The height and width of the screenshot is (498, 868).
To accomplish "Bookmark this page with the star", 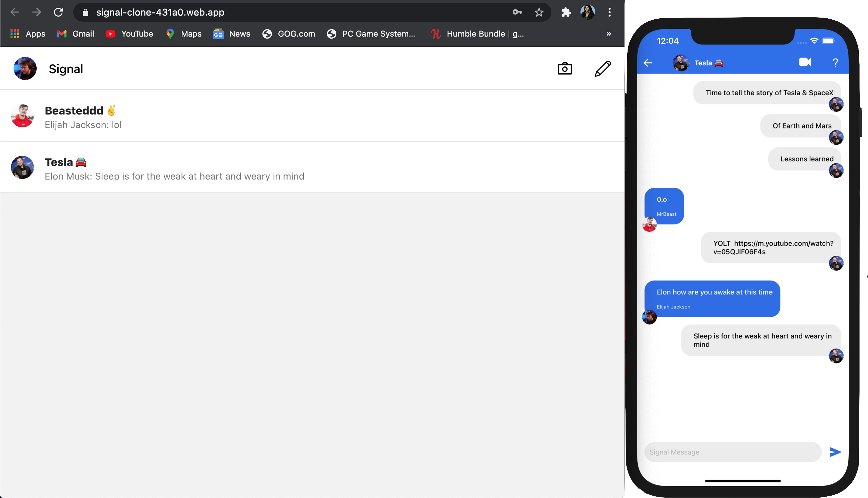I will pyautogui.click(x=539, y=12).
